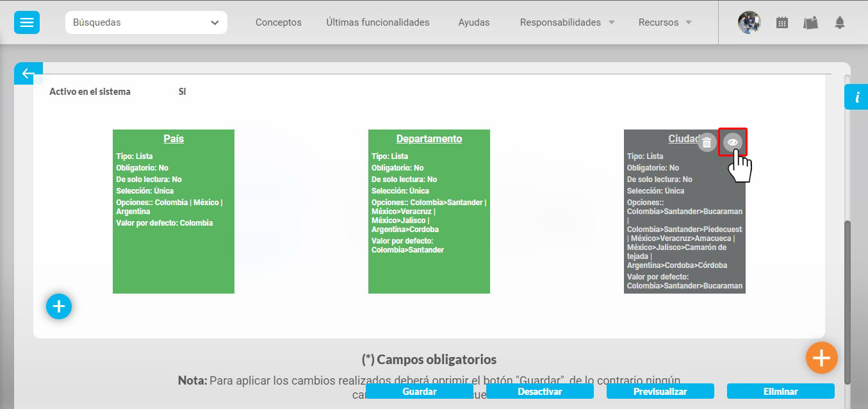This screenshot has height=409, width=868.
Task: Click the user profile avatar
Action: tap(749, 22)
